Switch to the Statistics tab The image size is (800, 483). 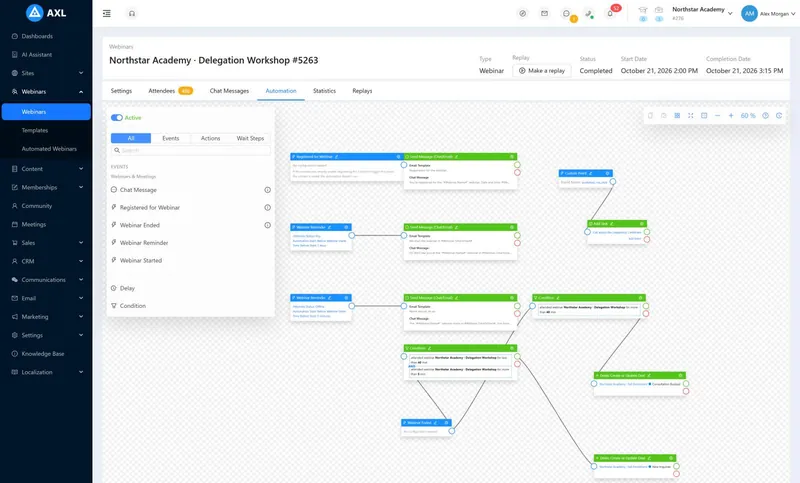coord(324,91)
